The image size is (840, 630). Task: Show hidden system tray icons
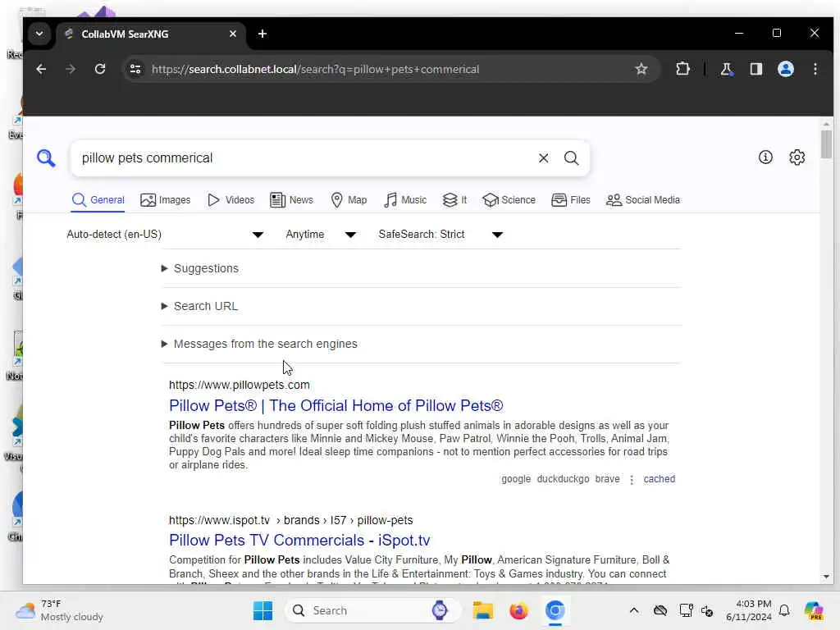(x=634, y=610)
